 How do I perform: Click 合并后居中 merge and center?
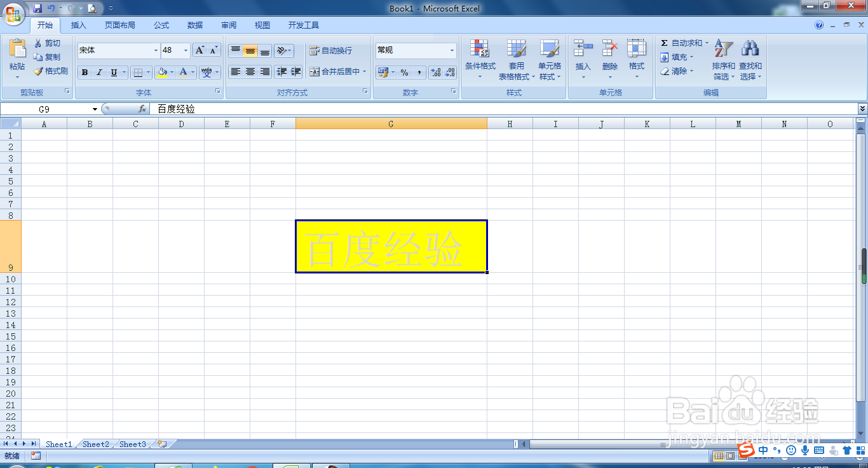click(335, 72)
